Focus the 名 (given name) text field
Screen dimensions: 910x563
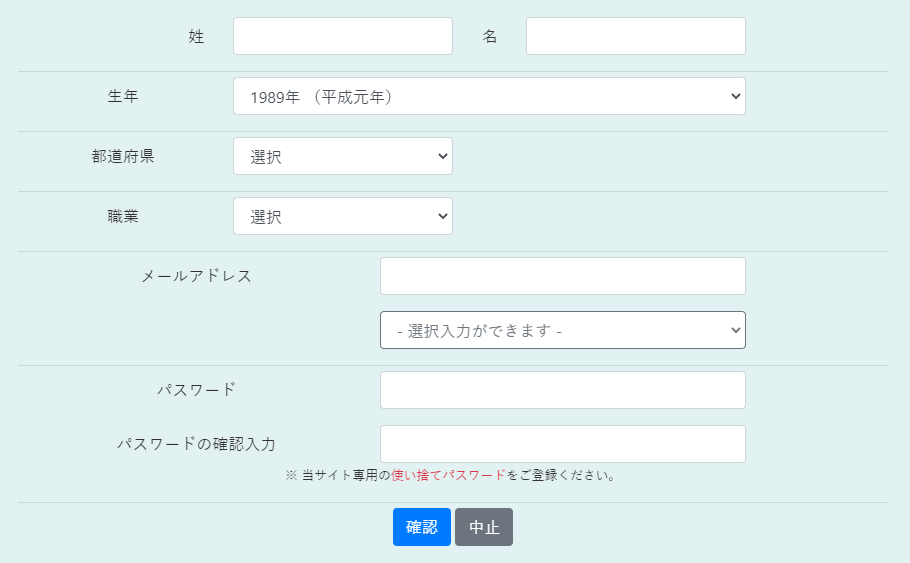[x=635, y=36]
